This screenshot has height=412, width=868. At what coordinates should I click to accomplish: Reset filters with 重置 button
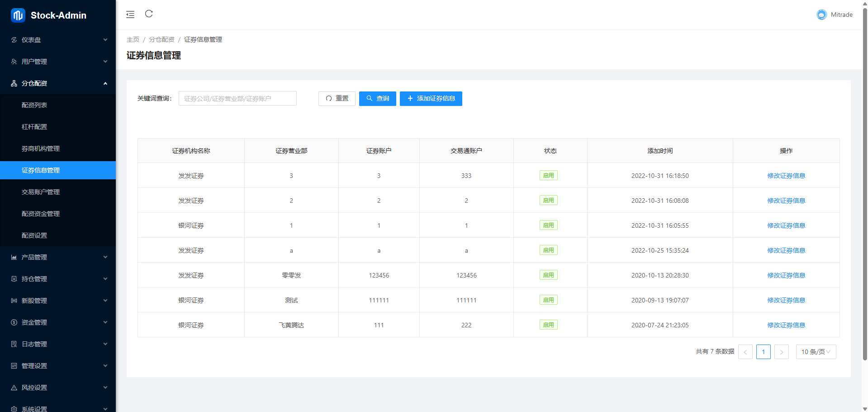point(337,99)
